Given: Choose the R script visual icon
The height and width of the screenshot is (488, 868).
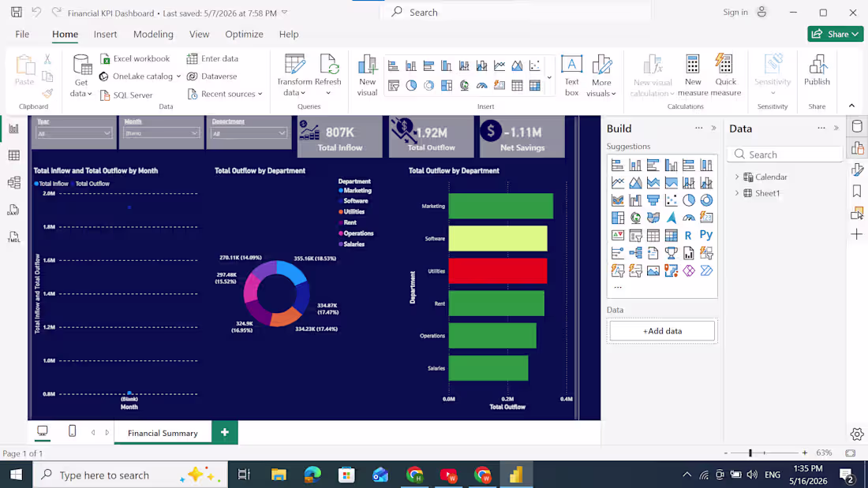Looking at the screenshot, I should click(x=688, y=235).
